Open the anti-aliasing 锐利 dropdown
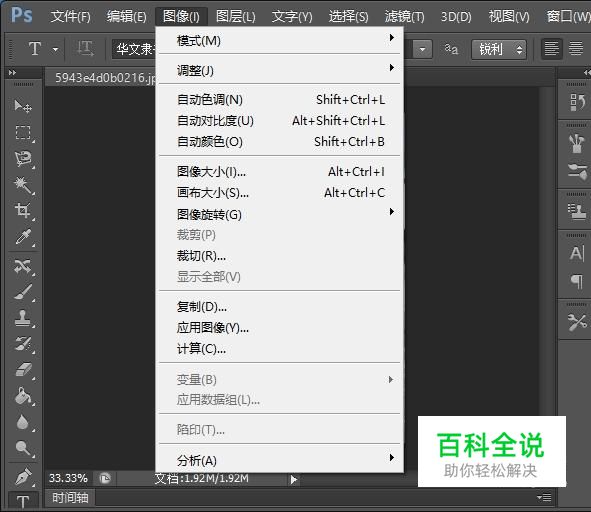This screenshot has height=512, width=591. click(499, 49)
